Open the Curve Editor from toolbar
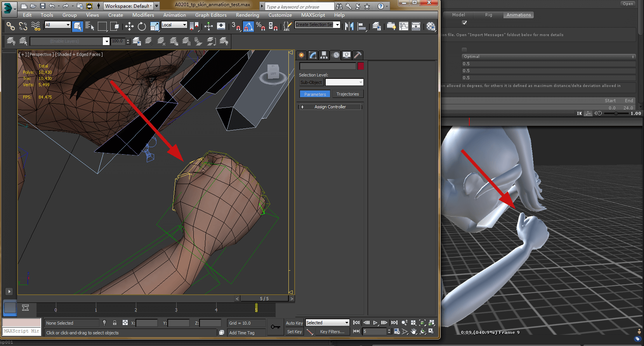 (404, 26)
